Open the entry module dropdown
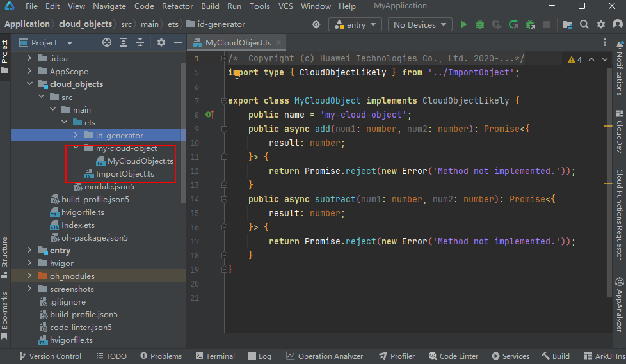 click(x=355, y=24)
